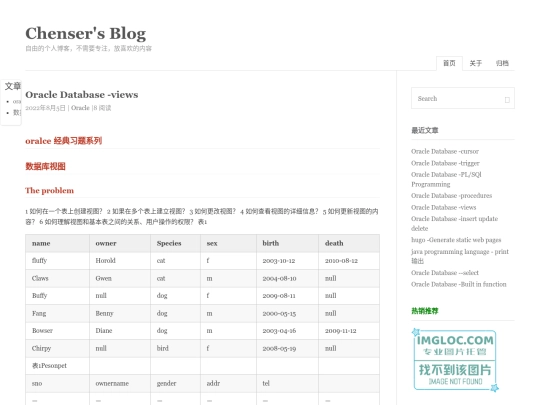Focus the Search input field
This screenshot has width=540, height=405.
coord(463,98)
